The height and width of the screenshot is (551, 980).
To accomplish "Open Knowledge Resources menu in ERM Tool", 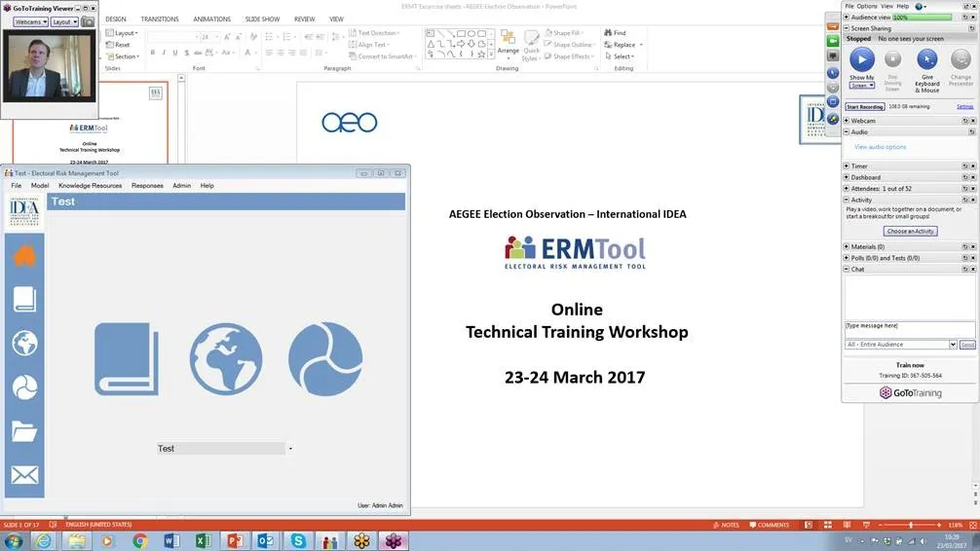I will 90,186.
